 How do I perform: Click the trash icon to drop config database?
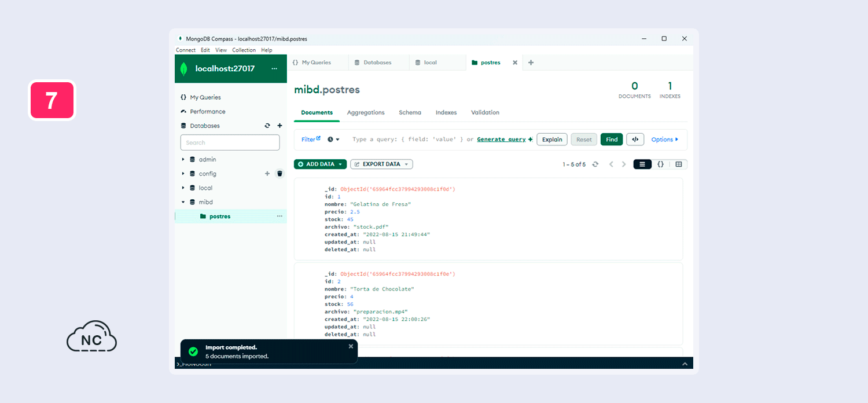tap(279, 173)
